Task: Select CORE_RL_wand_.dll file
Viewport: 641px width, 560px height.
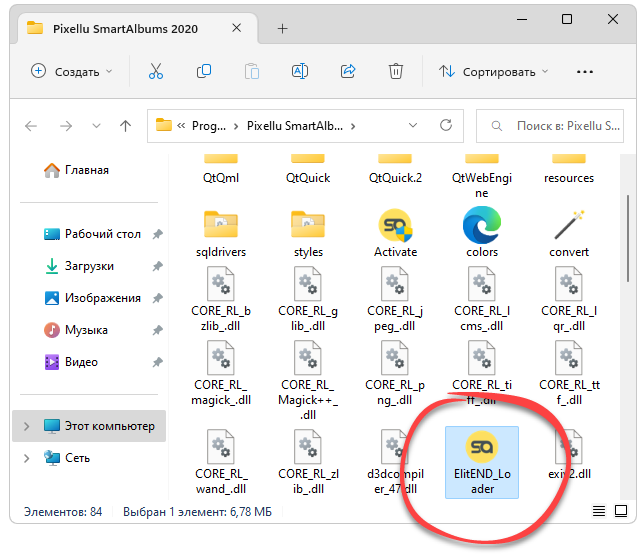Action: point(221,462)
